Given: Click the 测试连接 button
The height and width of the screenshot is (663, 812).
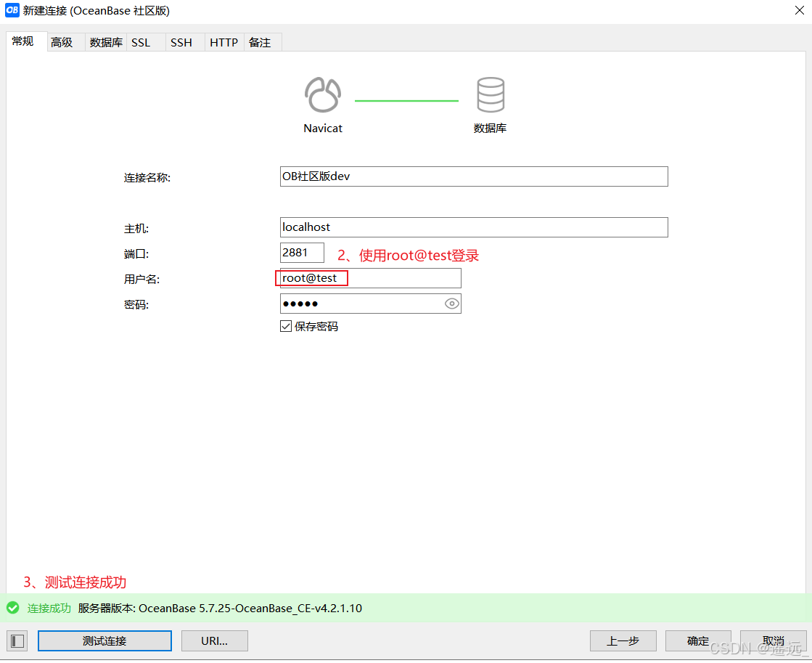Looking at the screenshot, I should pyautogui.click(x=104, y=640).
